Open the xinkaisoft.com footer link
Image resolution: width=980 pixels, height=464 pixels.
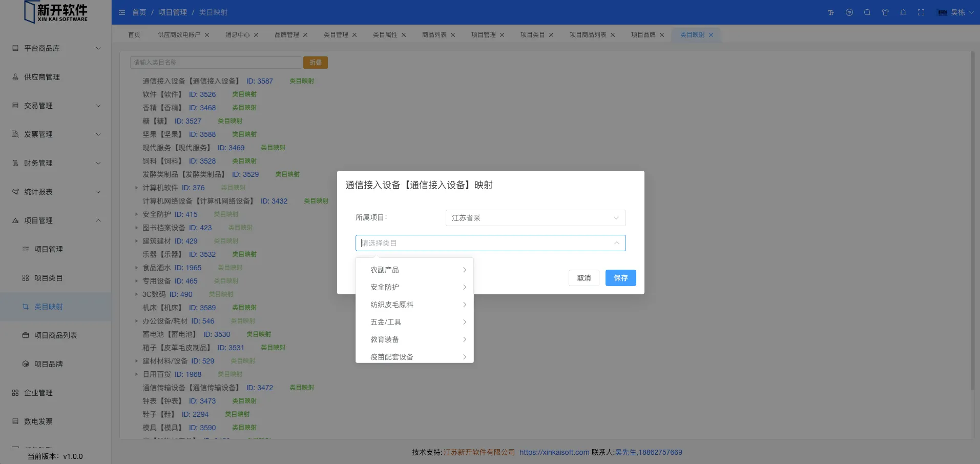[x=554, y=452]
